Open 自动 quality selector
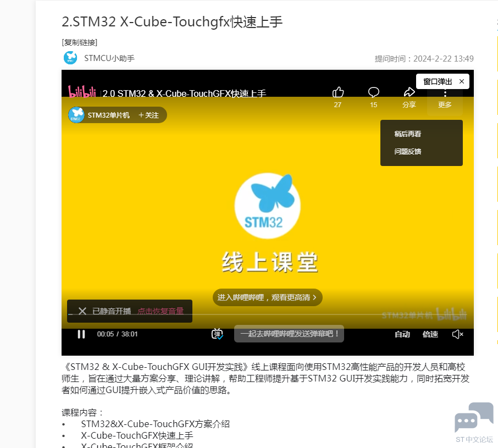Image resolution: width=498 pixels, height=448 pixels. coord(402,334)
